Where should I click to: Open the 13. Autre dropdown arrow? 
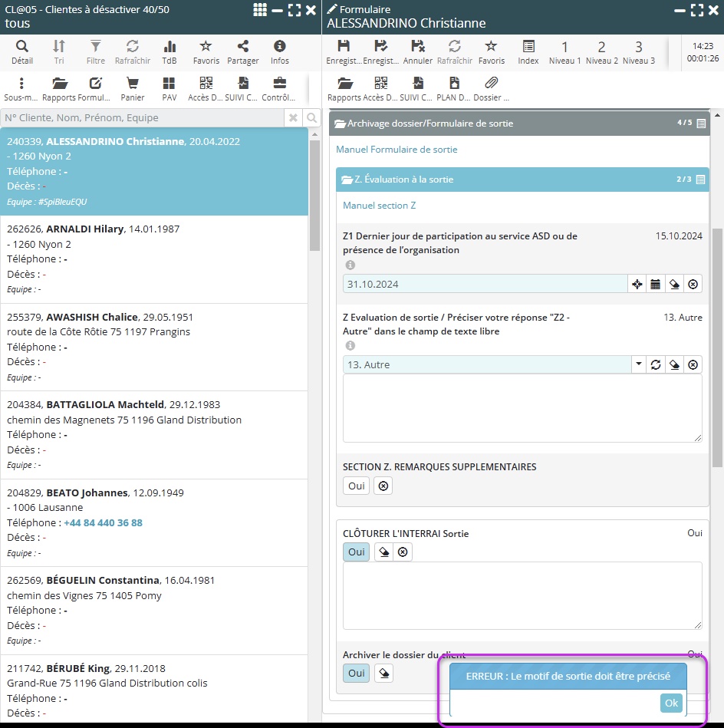[x=639, y=364]
